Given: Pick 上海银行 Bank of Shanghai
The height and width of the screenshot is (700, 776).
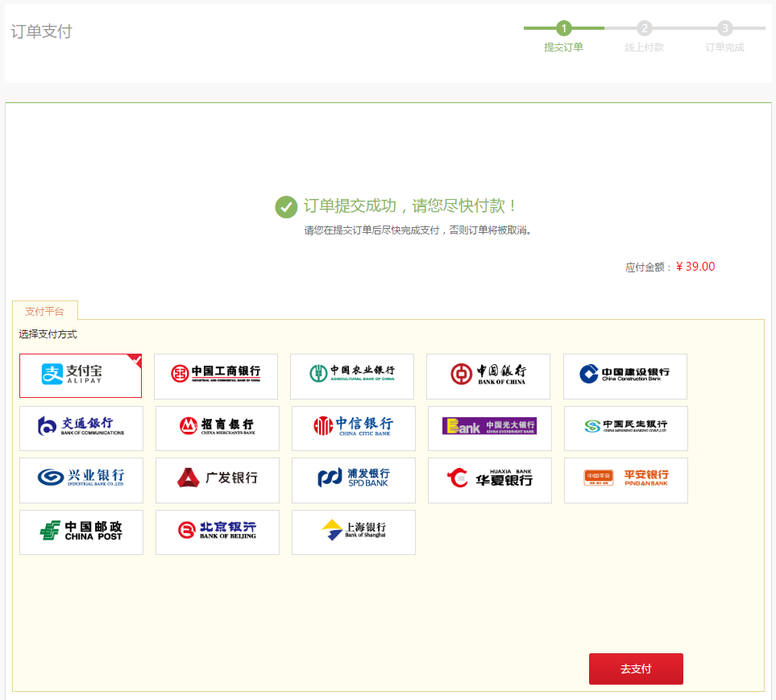Looking at the screenshot, I should coord(354,532).
